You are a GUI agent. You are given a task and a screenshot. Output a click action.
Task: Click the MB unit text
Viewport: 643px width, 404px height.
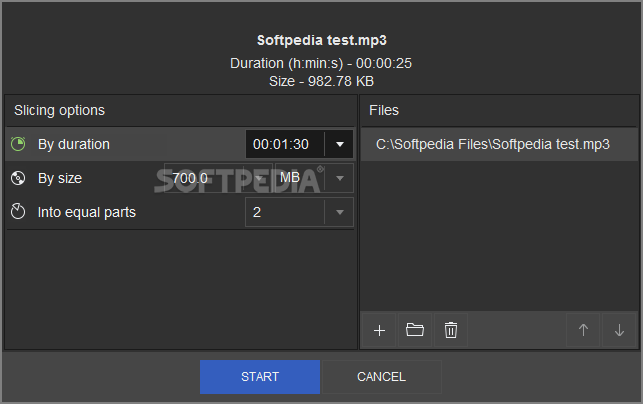(290, 178)
